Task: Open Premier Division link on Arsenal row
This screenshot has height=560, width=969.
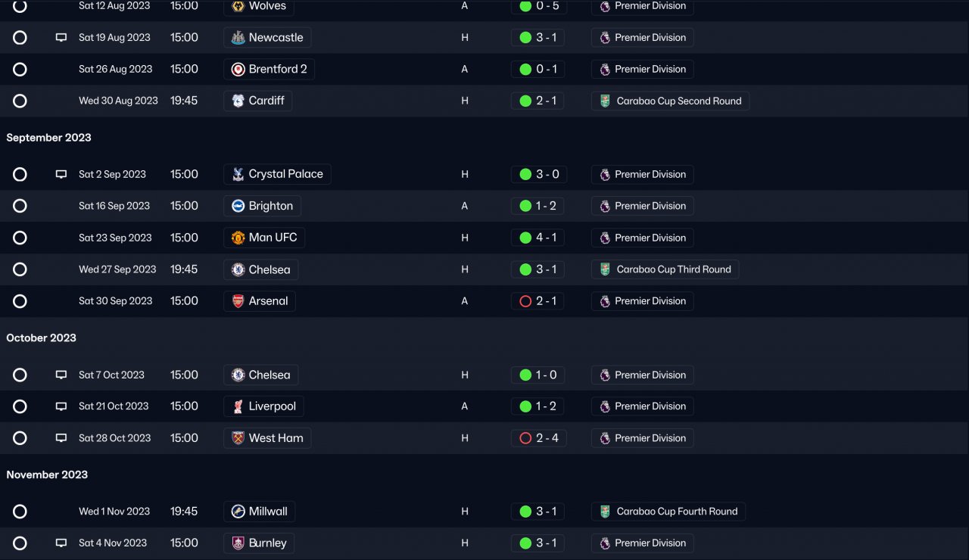Action: (x=650, y=301)
